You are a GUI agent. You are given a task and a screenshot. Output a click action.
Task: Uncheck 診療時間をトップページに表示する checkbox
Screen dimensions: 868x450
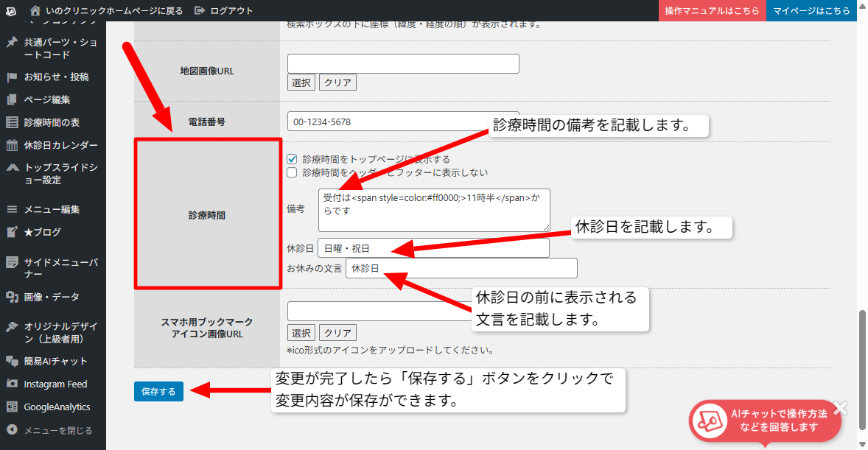click(292, 159)
